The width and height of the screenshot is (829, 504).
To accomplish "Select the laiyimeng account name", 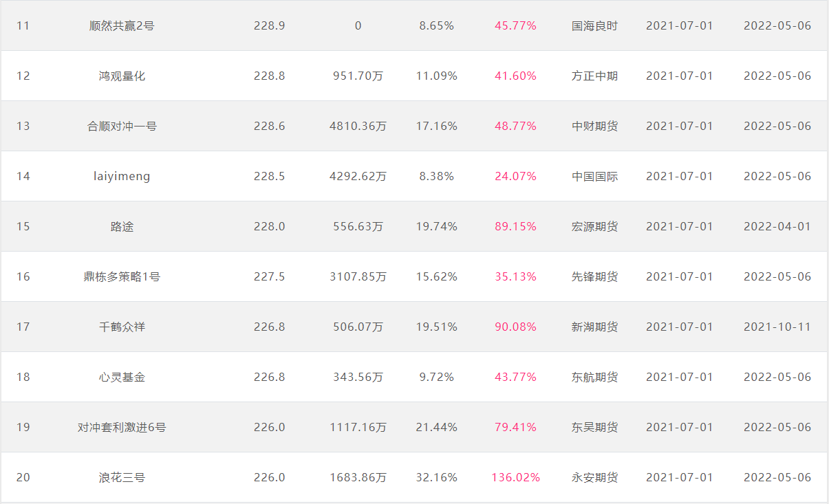I will click(x=122, y=177).
